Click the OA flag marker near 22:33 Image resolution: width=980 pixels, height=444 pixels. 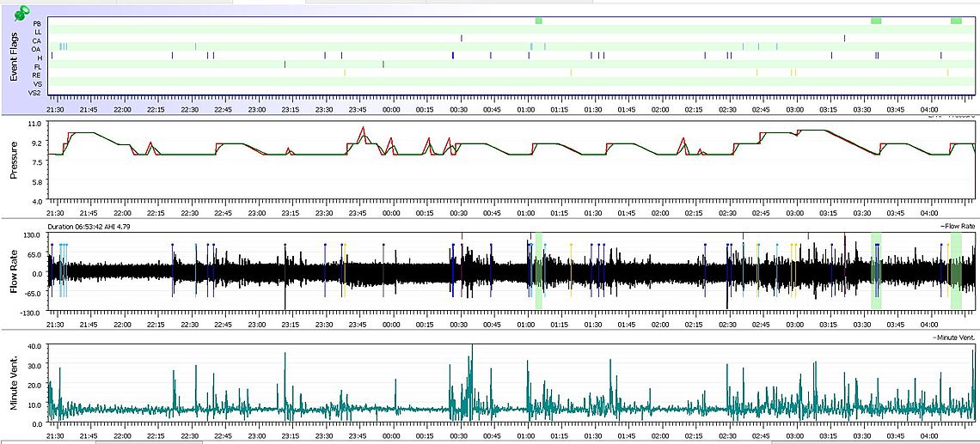click(196, 47)
